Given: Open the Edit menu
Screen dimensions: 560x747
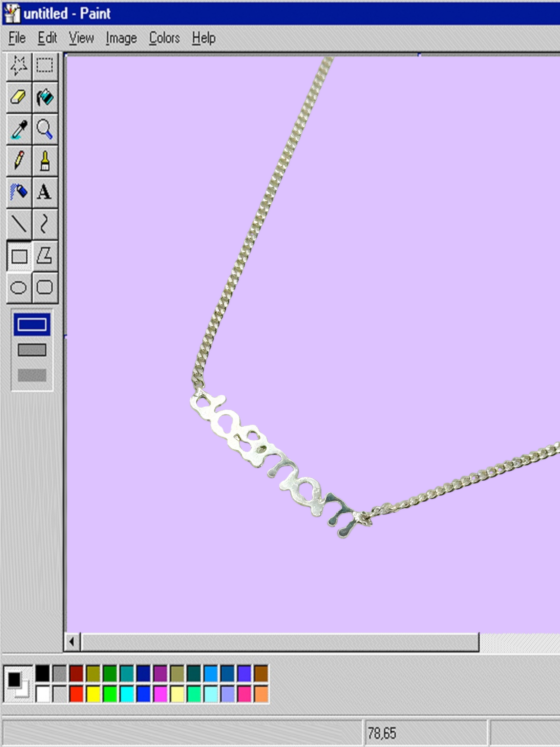Looking at the screenshot, I should coord(47,38).
